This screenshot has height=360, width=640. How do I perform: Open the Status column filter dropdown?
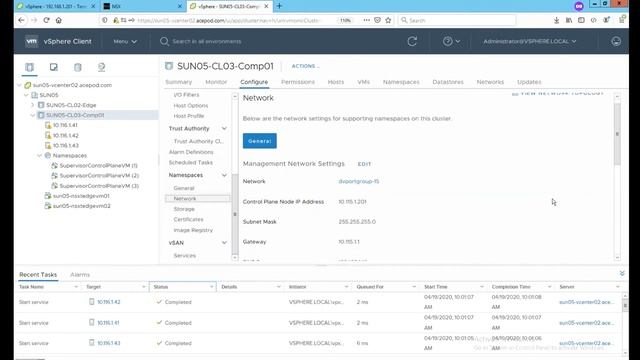tap(211, 287)
